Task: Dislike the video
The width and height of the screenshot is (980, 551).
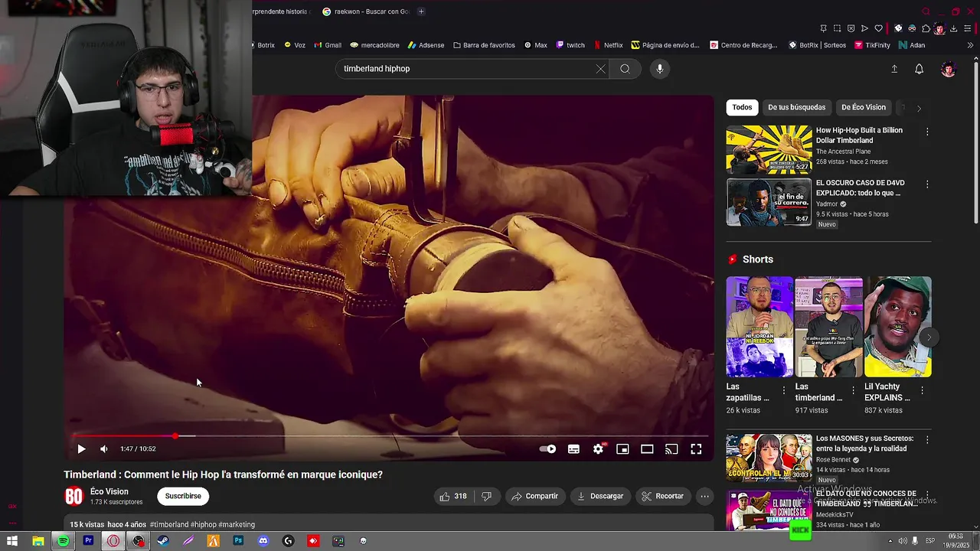Action: (x=486, y=496)
